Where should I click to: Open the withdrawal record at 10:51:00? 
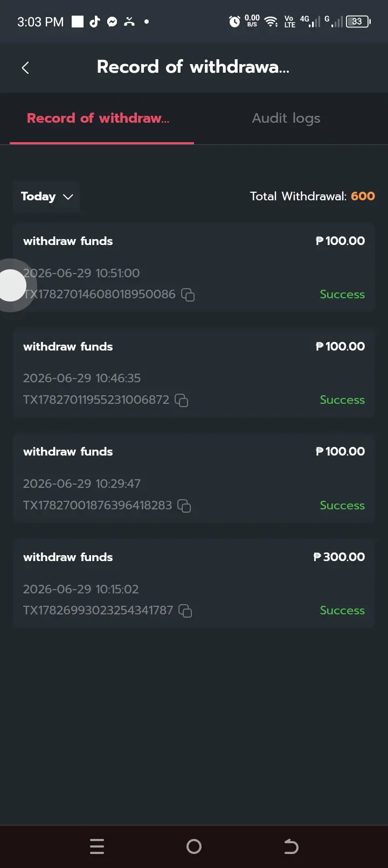194,268
